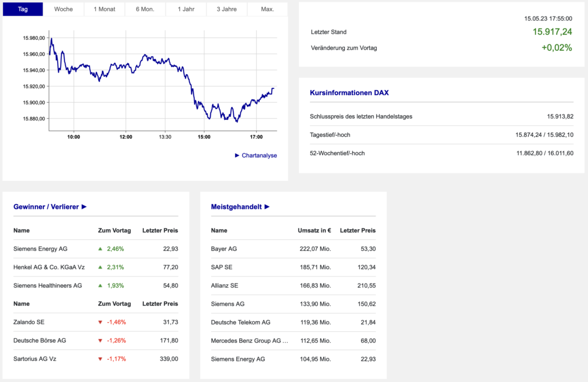Show the 1 Jahr chart range
The height and width of the screenshot is (382, 588).
pyautogui.click(x=186, y=9)
